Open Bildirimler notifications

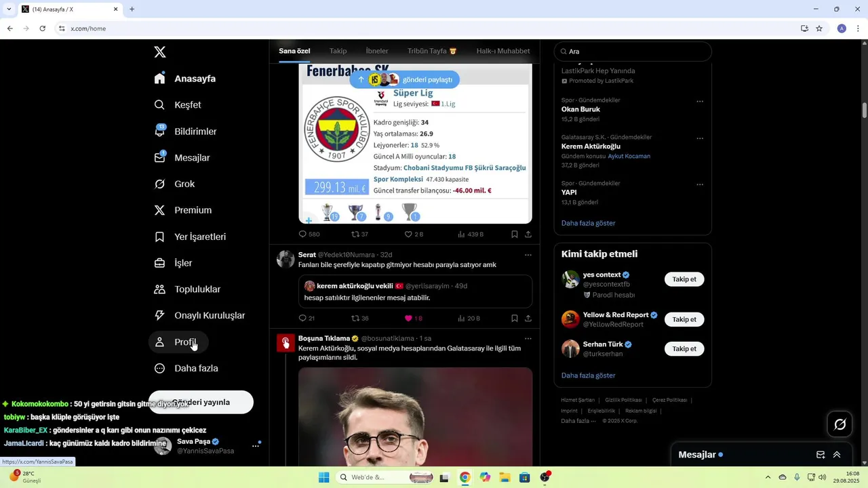point(186,131)
